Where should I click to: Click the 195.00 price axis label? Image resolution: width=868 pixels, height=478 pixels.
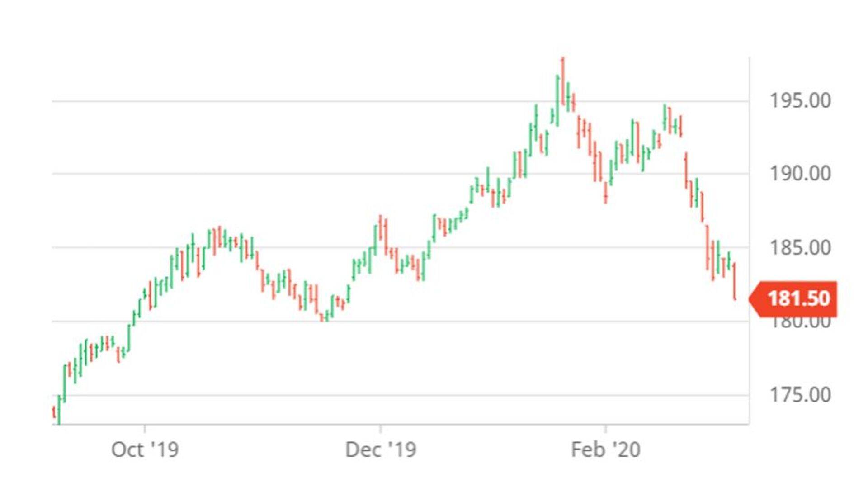coord(800,100)
